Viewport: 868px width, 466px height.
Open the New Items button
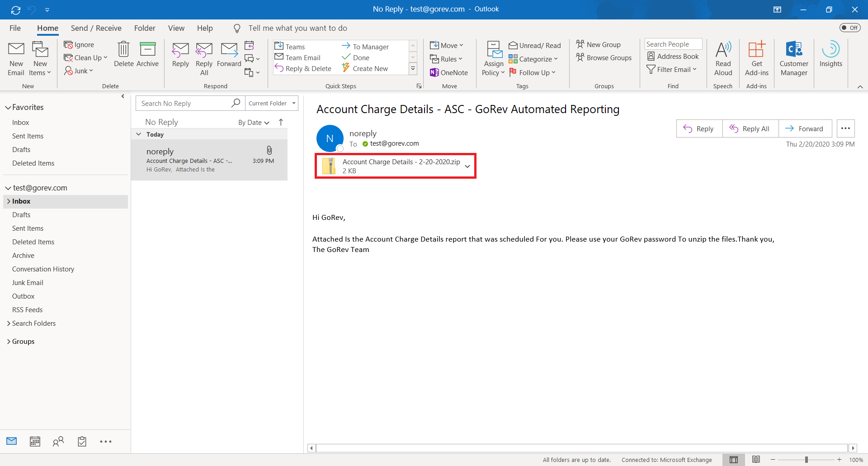pyautogui.click(x=40, y=58)
